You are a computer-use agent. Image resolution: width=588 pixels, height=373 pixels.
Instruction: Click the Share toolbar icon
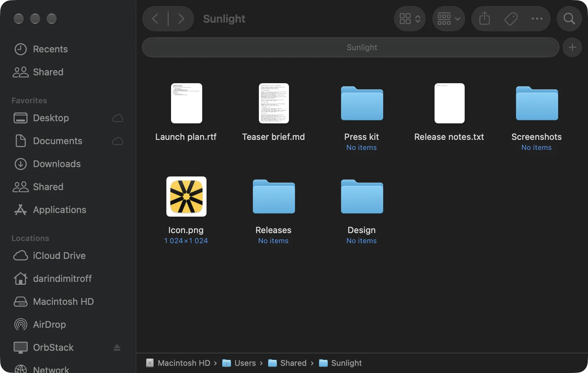pos(484,19)
